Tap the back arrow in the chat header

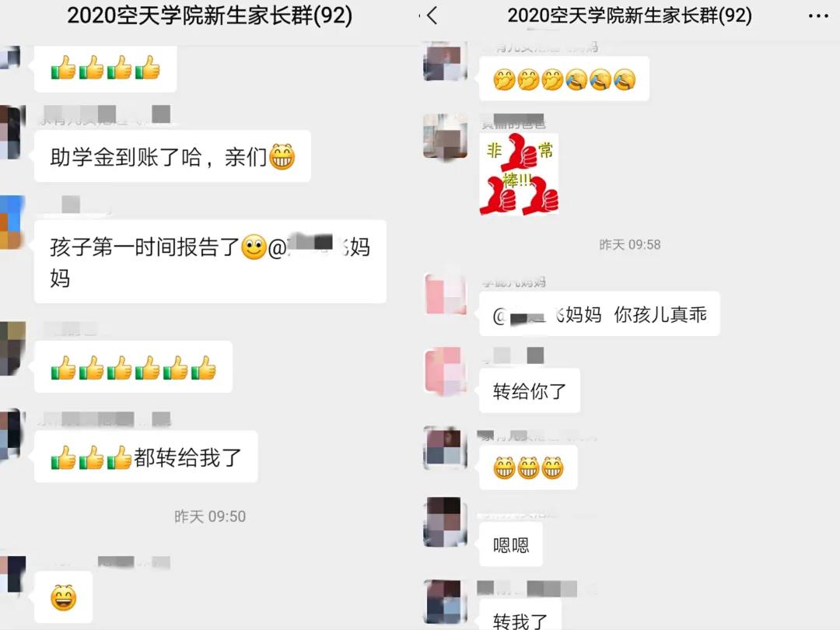coord(432,16)
